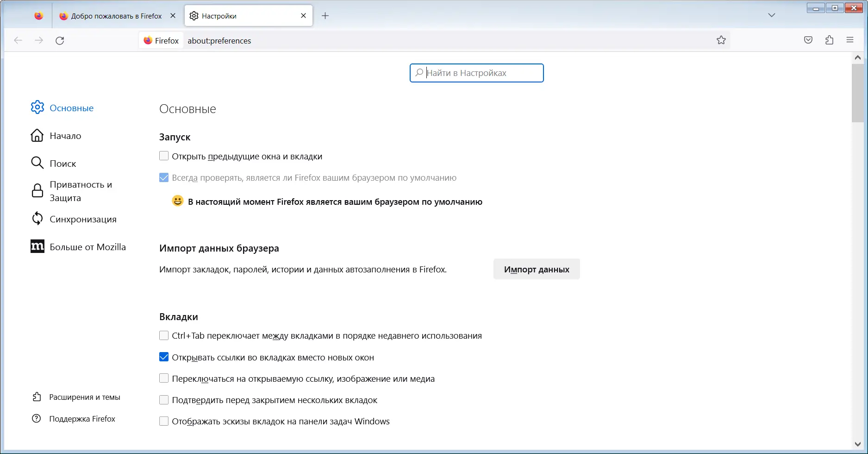Open a new tab with plus button
The image size is (868, 454).
tap(325, 16)
